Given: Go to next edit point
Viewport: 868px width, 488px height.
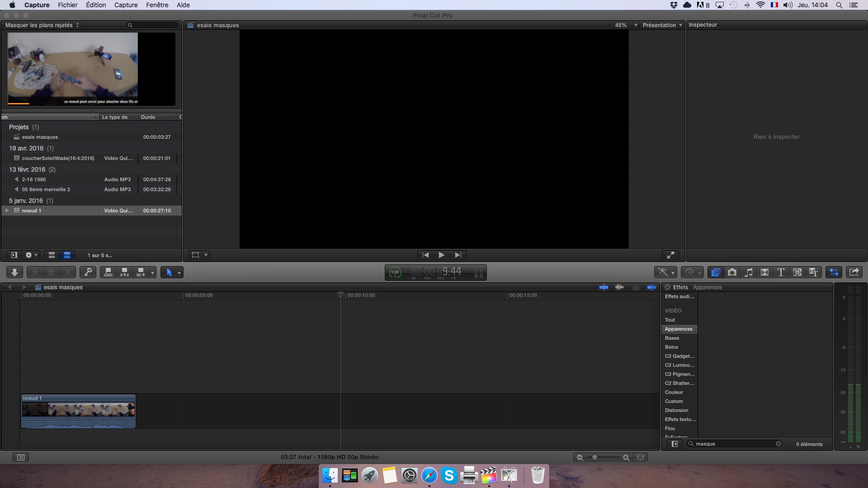Looking at the screenshot, I should pyautogui.click(x=458, y=255).
